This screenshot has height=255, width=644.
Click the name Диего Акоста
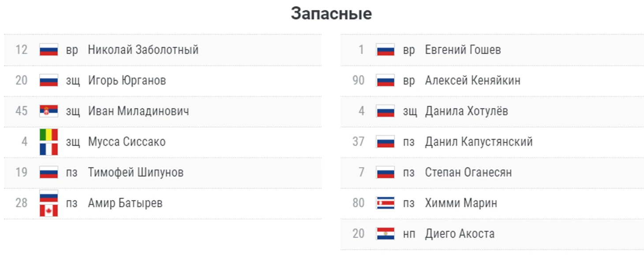point(460,234)
